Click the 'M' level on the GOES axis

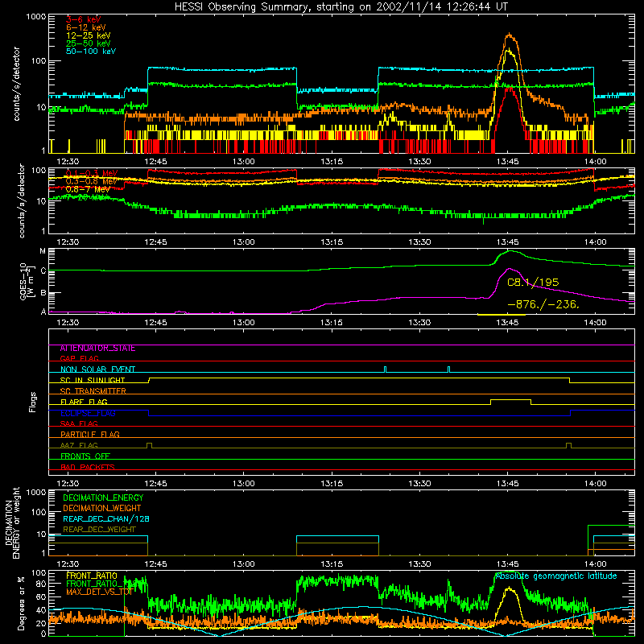click(43, 251)
